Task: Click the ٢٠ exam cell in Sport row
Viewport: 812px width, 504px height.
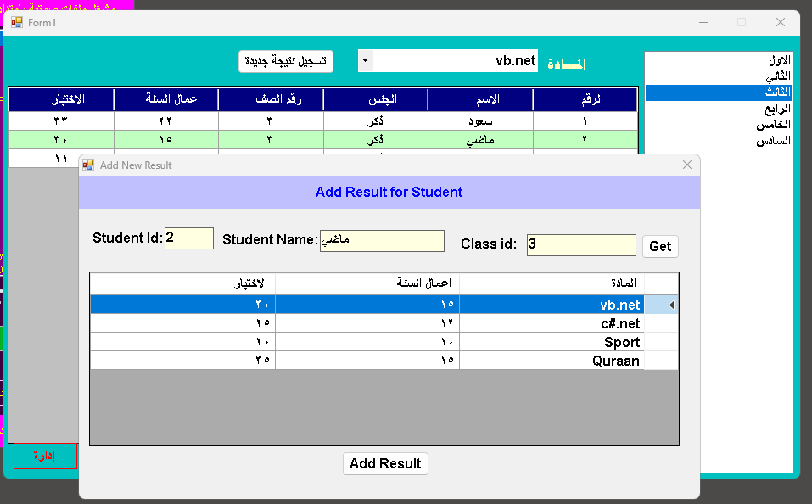Action: point(182,342)
